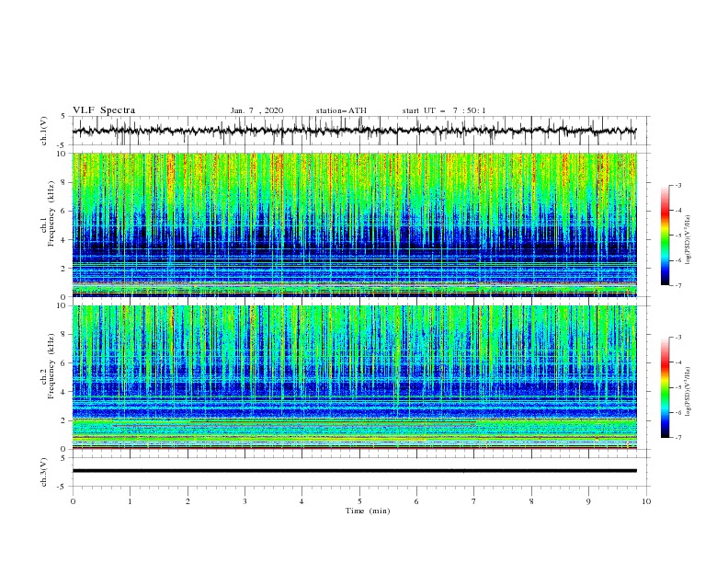Image resolution: width=728 pixels, height=563 pixels.
Task: Click the ch.1 PSD color bar
Action: [x=665, y=236]
